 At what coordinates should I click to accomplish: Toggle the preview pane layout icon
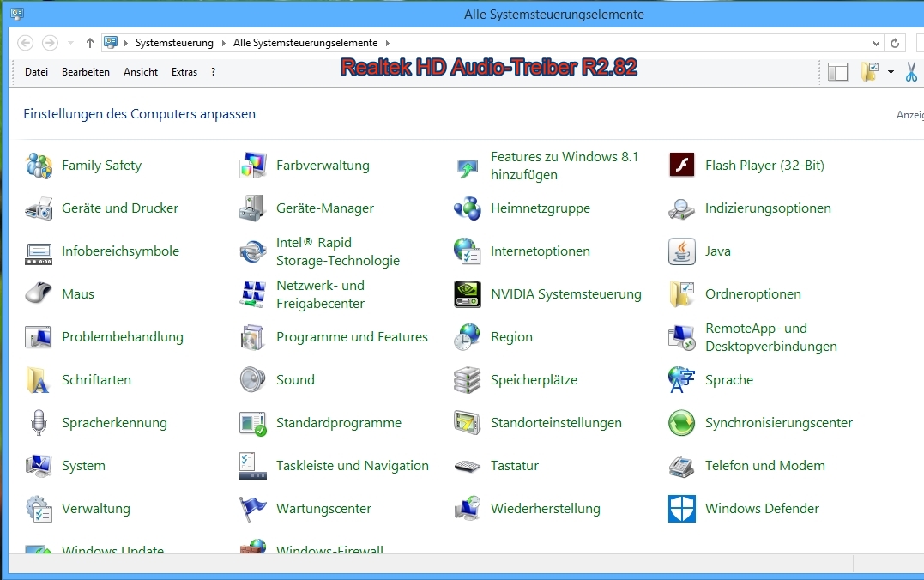tap(837, 72)
